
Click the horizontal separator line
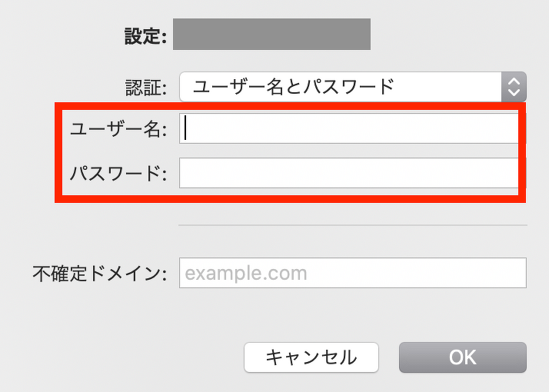352,225
